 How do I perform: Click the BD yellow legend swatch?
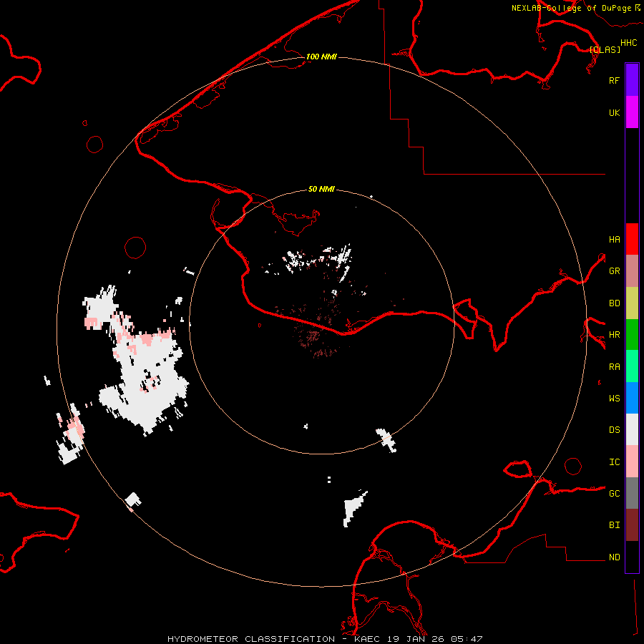click(x=632, y=303)
